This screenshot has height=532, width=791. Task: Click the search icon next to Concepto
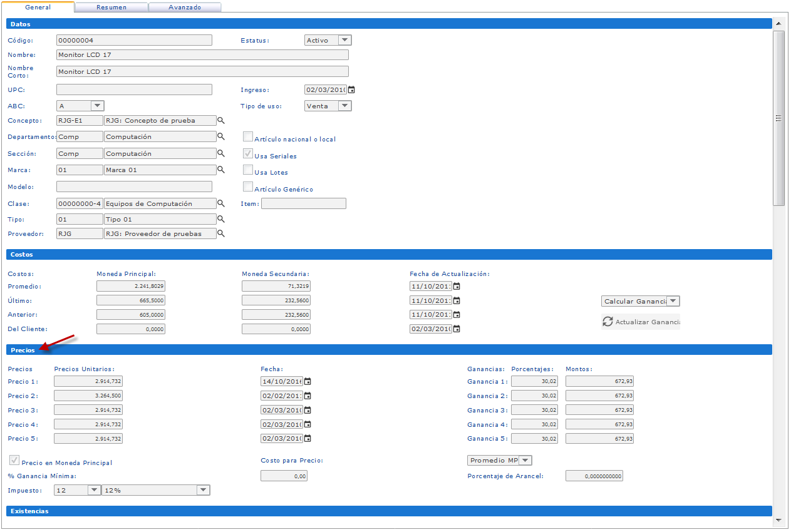221,120
